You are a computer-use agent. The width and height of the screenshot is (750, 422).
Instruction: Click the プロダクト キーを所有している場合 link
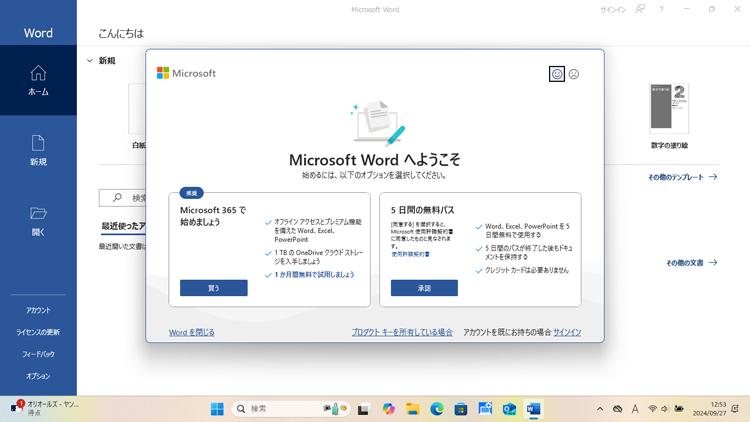tap(402, 332)
